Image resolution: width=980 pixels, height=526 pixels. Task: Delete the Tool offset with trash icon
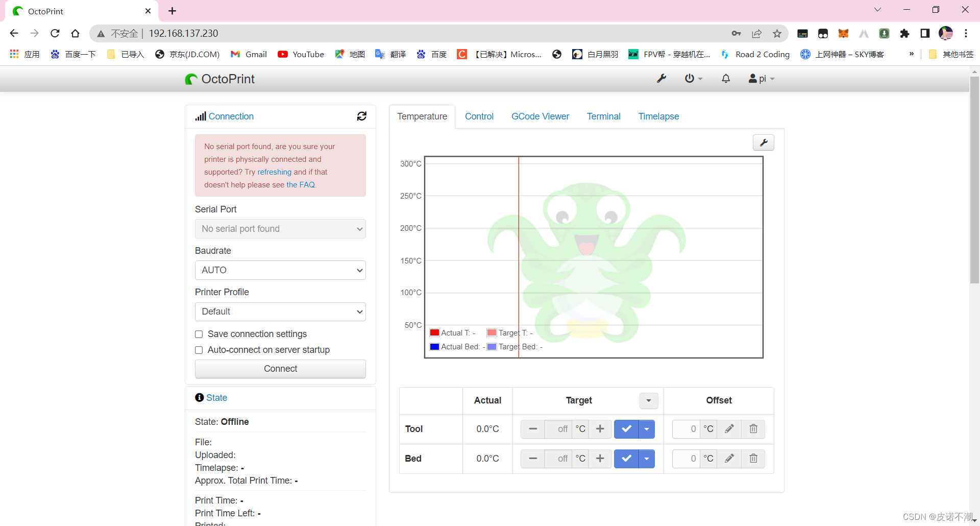pos(753,429)
